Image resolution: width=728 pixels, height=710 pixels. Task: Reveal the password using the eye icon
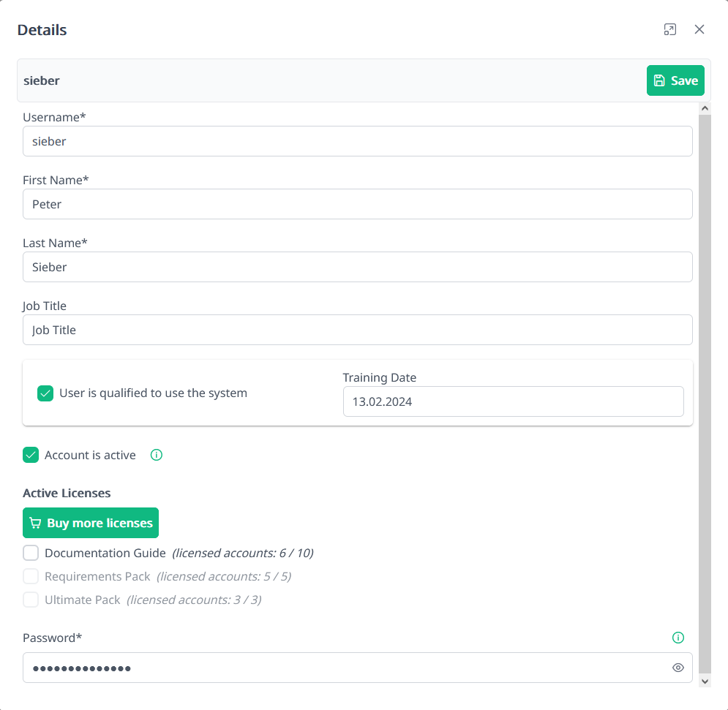pos(678,668)
